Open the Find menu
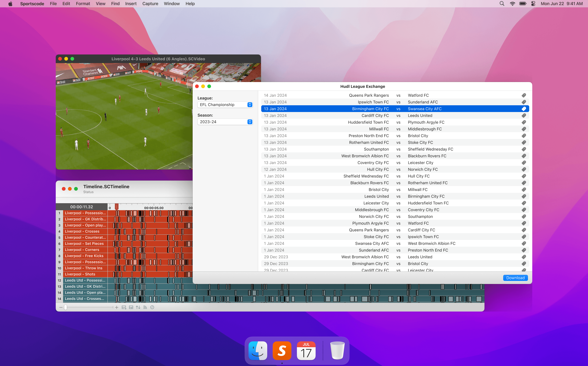 115,4
